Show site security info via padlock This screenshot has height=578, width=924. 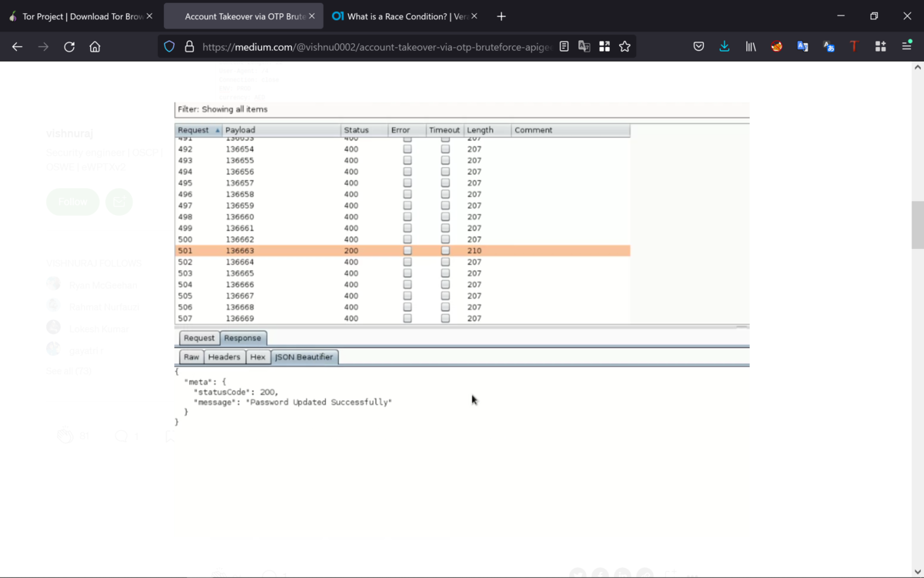click(x=189, y=46)
